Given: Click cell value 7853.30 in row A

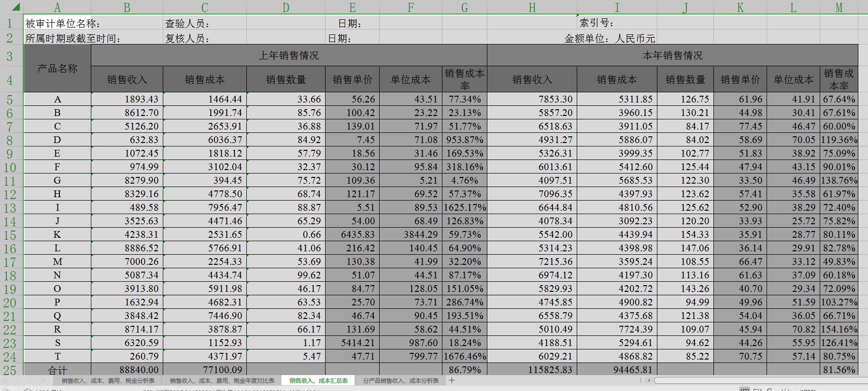Looking at the screenshot, I should (x=532, y=99).
